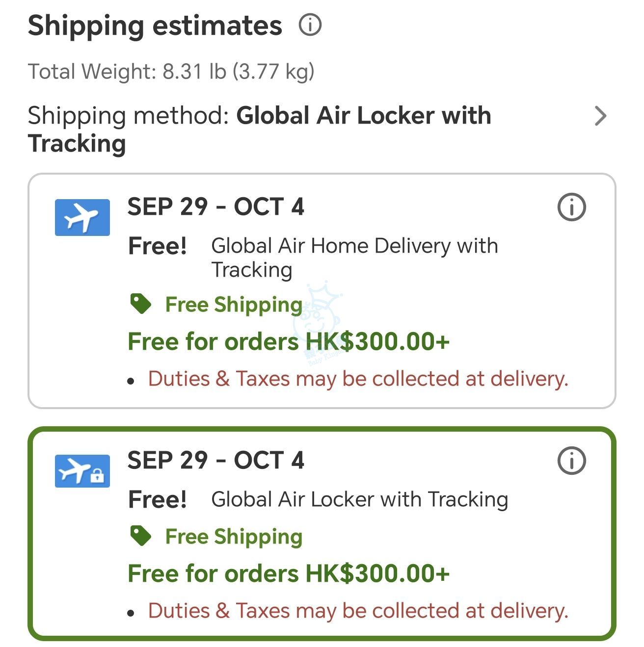Click airplane with lock icon for Locker
The height and width of the screenshot is (647, 644).
point(82,471)
